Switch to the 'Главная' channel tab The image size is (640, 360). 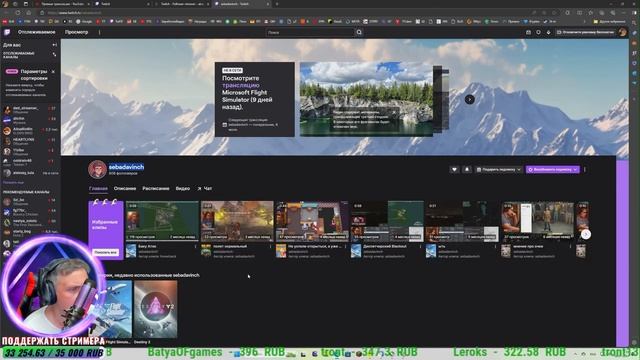tap(98, 189)
